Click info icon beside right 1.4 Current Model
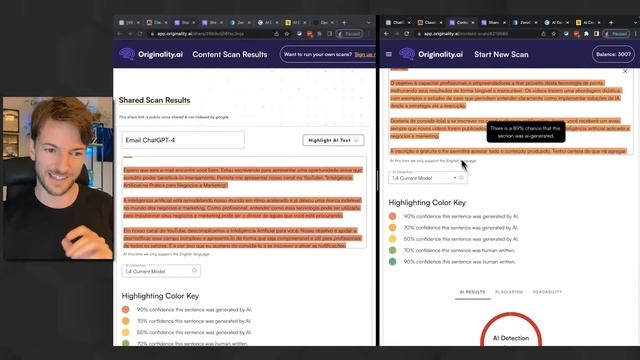 pos(461,178)
